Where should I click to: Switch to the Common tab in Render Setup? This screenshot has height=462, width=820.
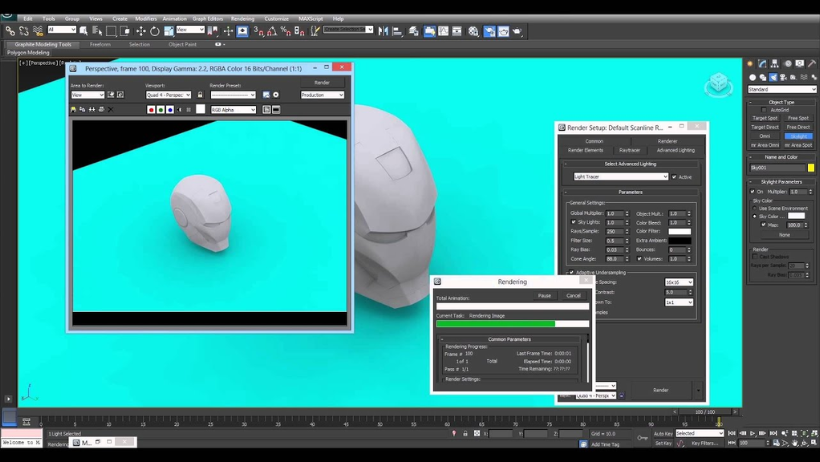point(594,141)
